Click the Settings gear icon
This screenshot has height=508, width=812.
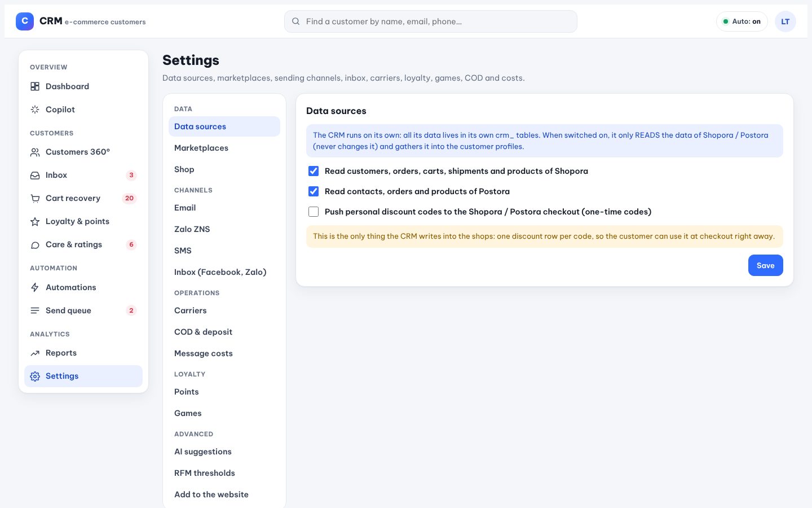35,376
